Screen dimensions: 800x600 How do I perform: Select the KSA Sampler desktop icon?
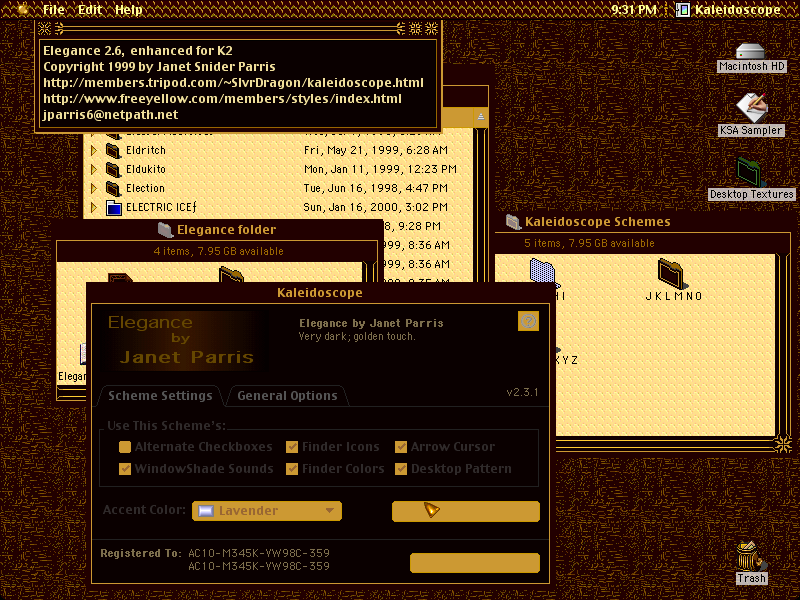pos(751,107)
